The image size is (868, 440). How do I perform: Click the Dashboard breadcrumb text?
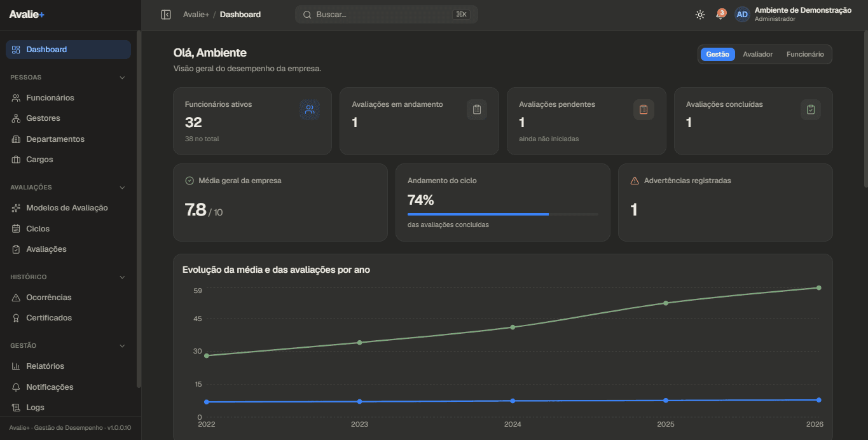tap(240, 15)
